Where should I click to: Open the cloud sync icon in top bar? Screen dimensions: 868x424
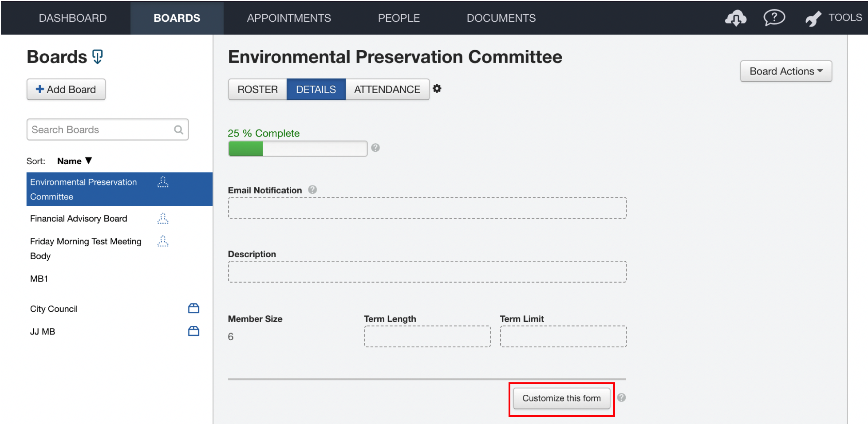[736, 18]
